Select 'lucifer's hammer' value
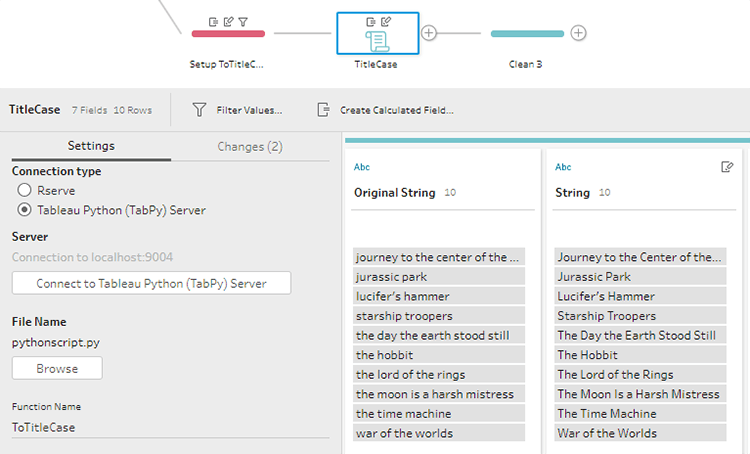 (439, 296)
